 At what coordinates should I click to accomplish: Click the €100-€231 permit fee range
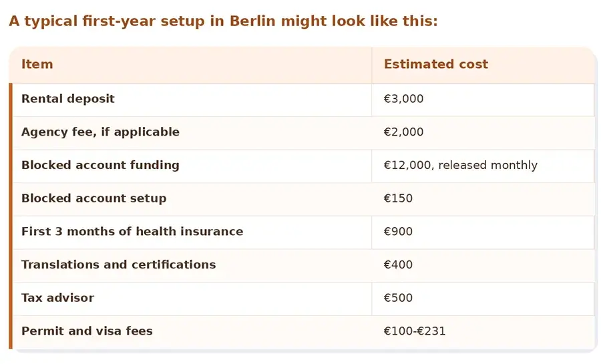(415, 331)
